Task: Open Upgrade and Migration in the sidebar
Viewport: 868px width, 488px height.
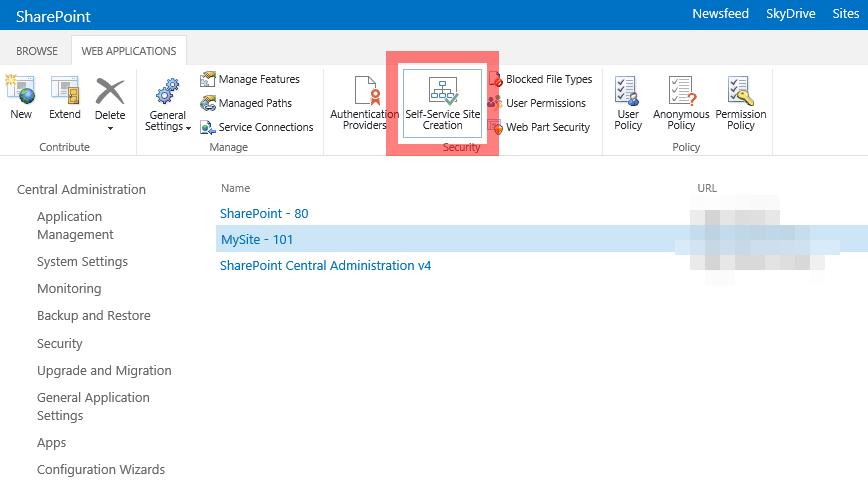Action: (x=104, y=371)
